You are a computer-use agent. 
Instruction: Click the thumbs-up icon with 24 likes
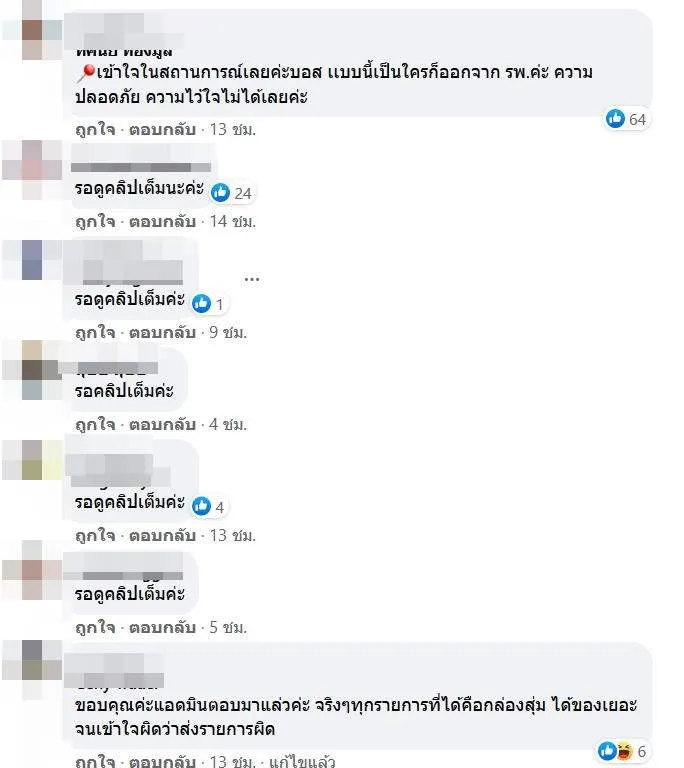[220, 193]
